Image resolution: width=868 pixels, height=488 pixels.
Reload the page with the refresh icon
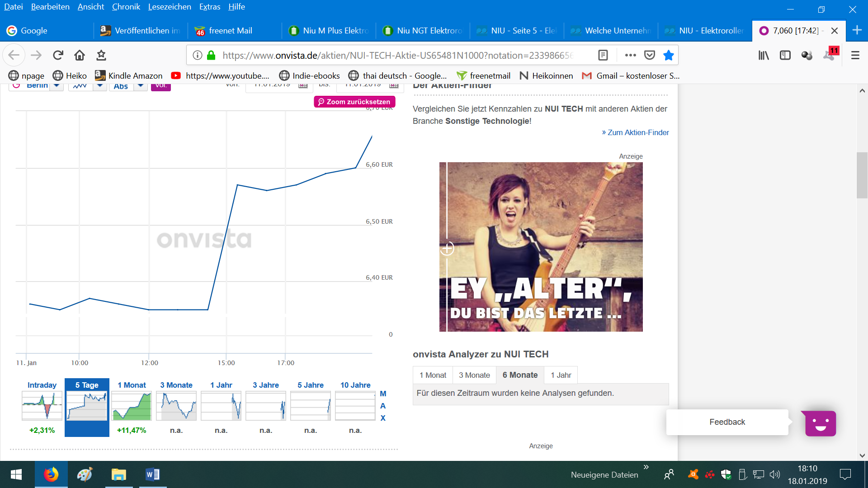58,55
